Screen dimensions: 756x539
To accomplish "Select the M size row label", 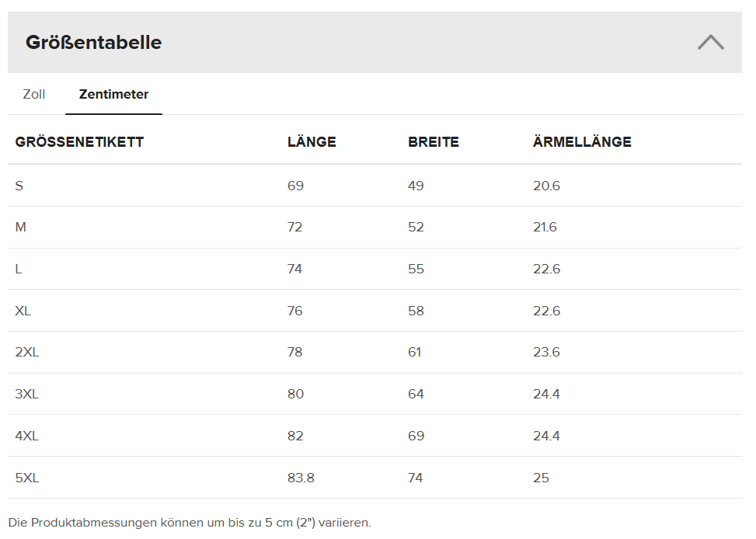I will [x=21, y=228].
